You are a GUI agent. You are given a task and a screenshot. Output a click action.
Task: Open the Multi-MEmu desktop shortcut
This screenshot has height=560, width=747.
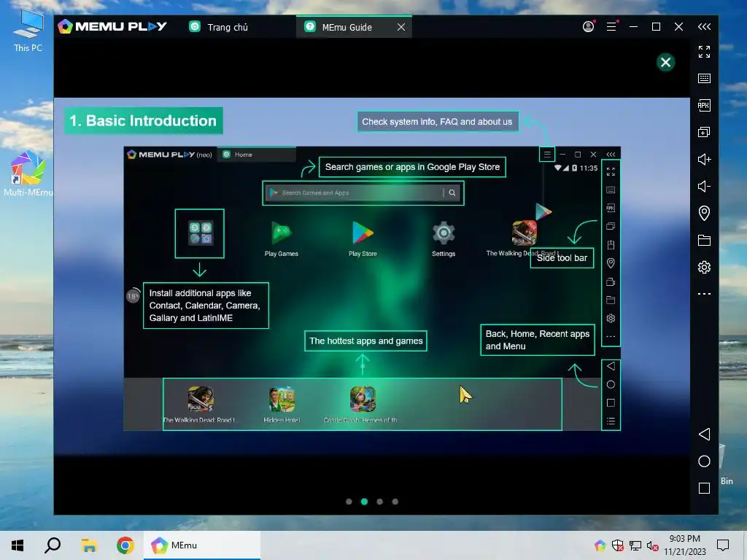click(28, 174)
